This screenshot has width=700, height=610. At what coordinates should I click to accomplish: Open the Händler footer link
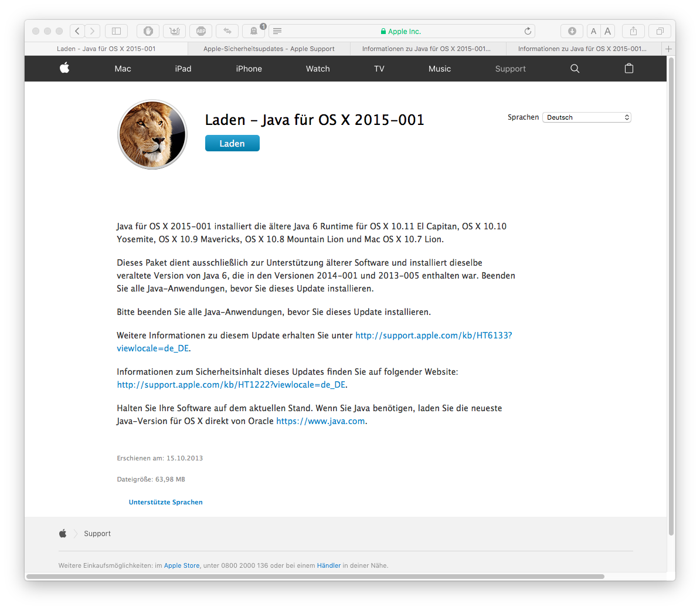pos(328,565)
